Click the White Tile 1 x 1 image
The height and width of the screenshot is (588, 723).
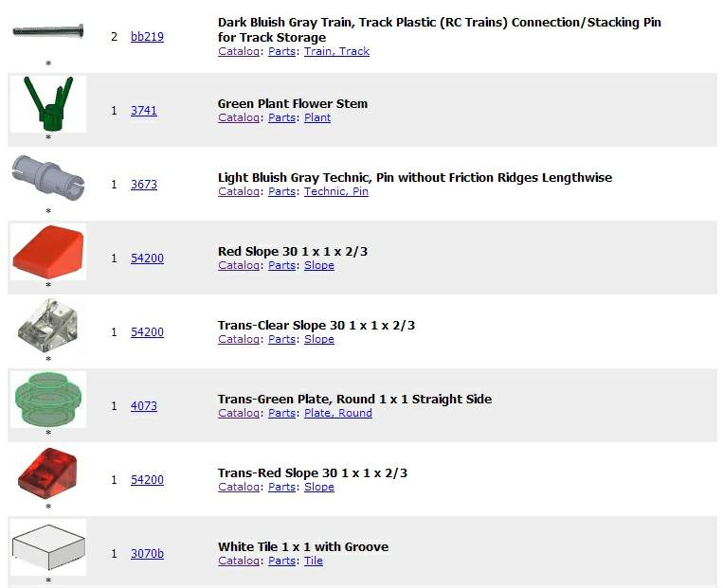point(47,547)
